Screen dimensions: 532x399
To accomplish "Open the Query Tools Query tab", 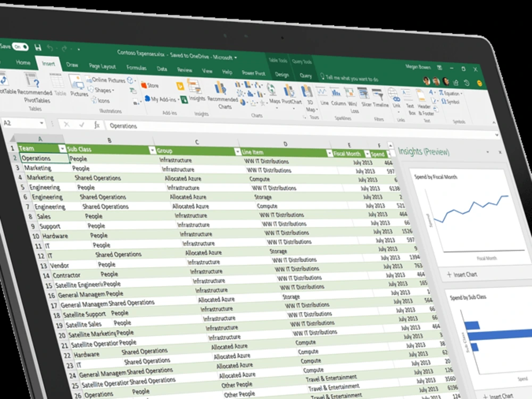I will coord(306,75).
